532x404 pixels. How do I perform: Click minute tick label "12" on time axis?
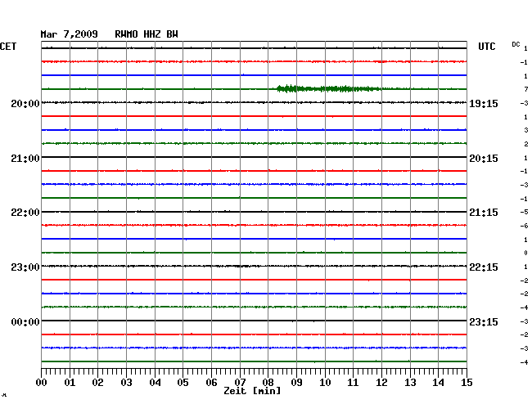(381, 383)
